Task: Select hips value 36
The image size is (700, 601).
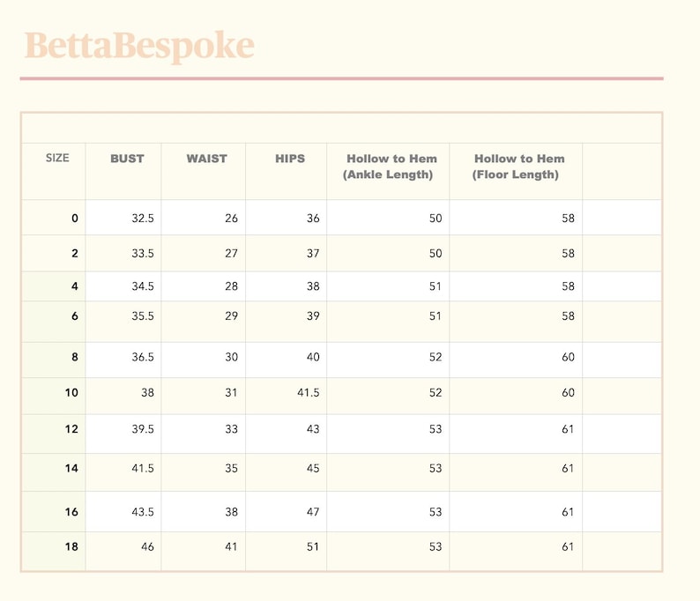Action: [x=313, y=219]
